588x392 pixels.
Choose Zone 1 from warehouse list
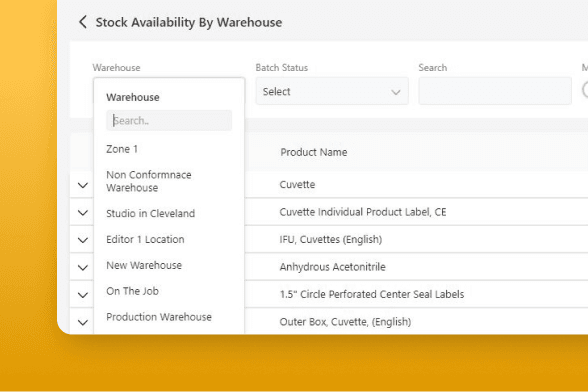point(122,149)
